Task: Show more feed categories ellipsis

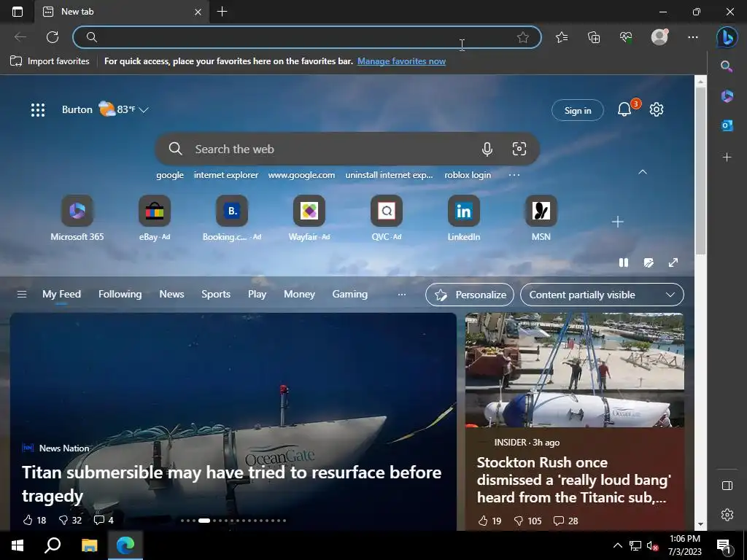Action: click(402, 295)
